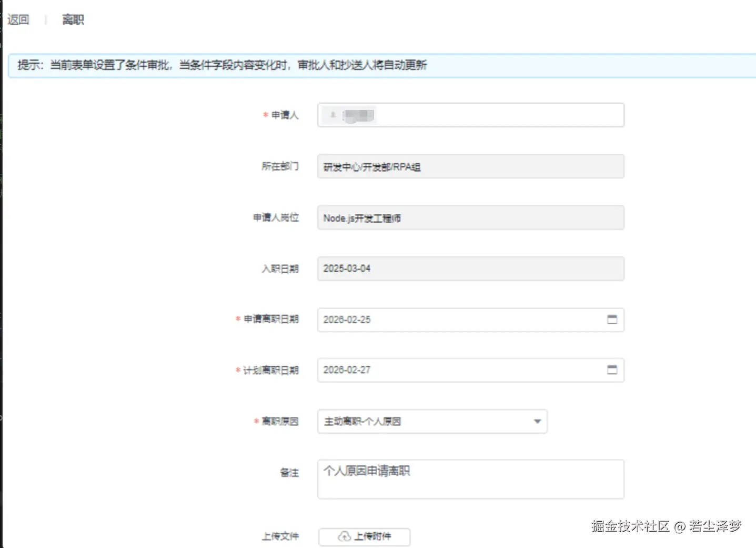Click the 申请人 applicant input field

click(x=470, y=115)
